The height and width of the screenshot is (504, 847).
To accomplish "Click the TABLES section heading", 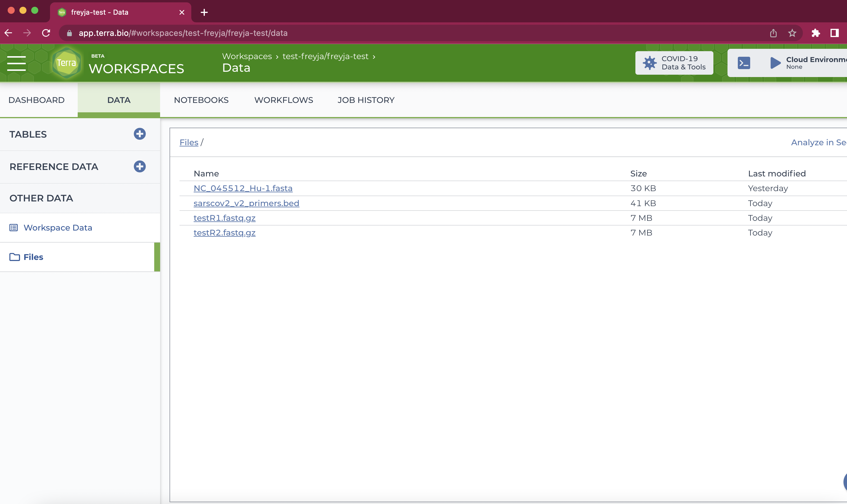I will pos(28,134).
